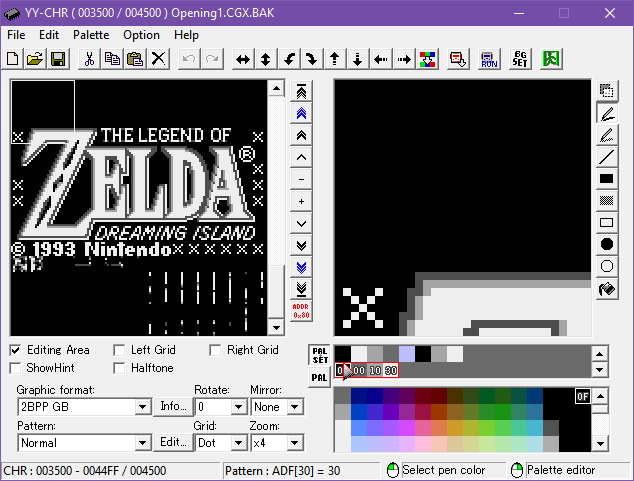Image resolution: width=634 pixels, height=481 pixels.
Task: Copy selection using the toolbar copy icon
Action: (112, 59)
